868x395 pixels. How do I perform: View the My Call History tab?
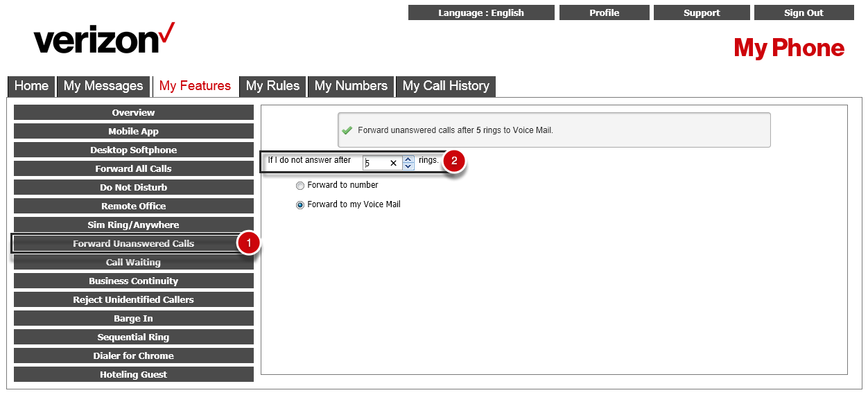(446, 86)
